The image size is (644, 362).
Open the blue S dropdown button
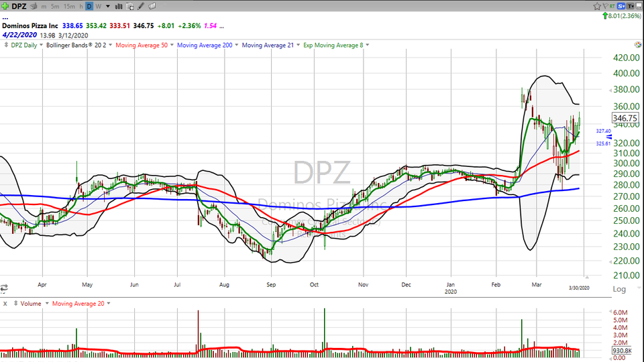point(621,6)
